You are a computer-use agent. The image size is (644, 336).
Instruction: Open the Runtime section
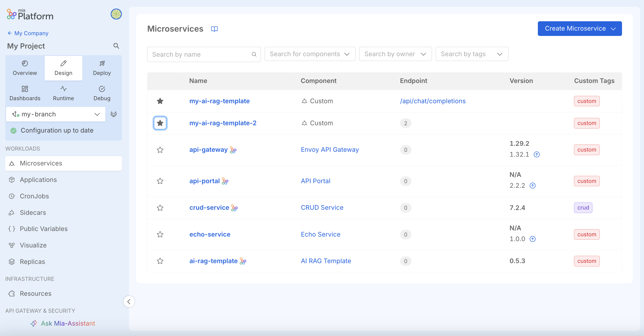coord(63,93)
